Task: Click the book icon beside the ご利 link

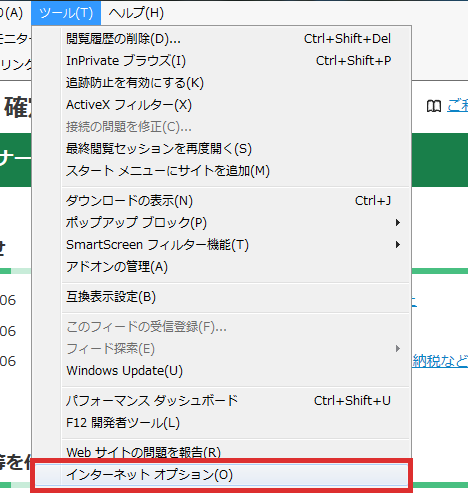Action: coord(434,106)
